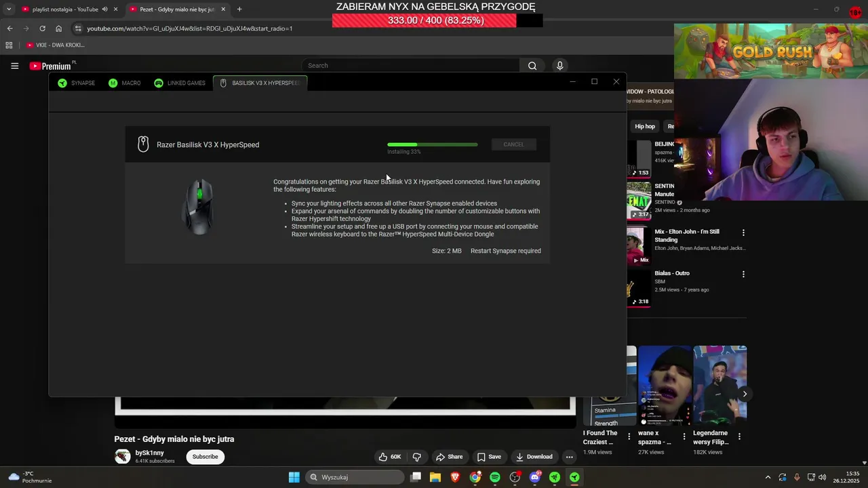Open the bookmarks apps grid icon
Image resolution: width=868 pixels, height=488 pixels.
9,45
